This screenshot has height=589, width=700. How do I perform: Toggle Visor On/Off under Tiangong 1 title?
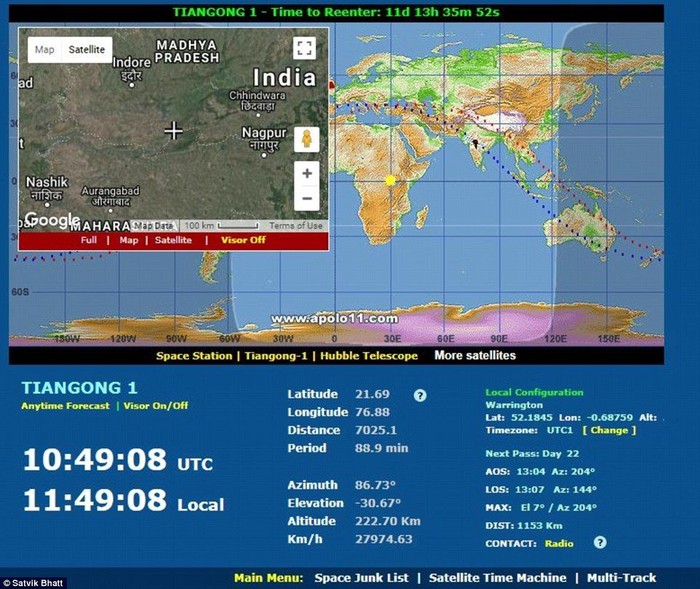(x=156, y=406)
